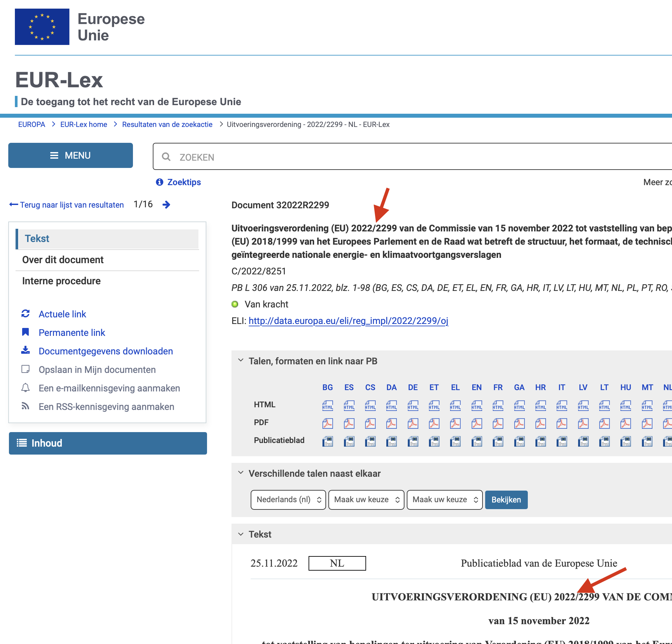This screenshot has width=672, height=644.
Task: Open the HU PDF version icon
Action: [626, 423]
